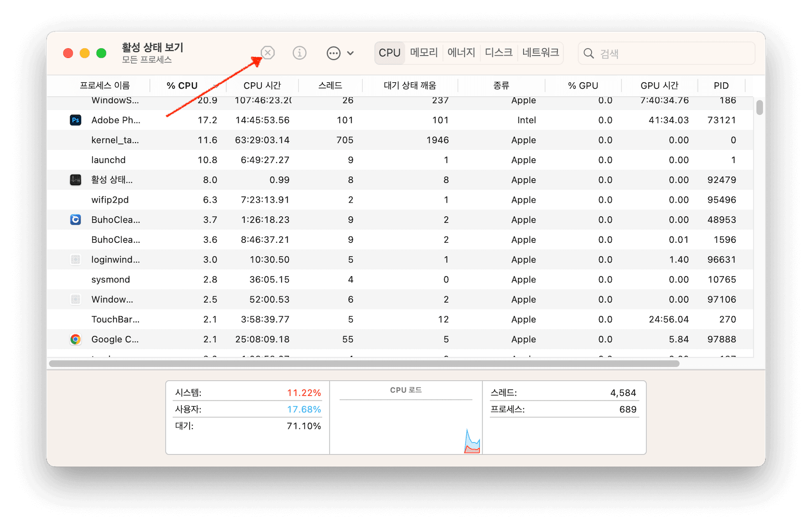Switch to the 디스크 tab
This screenshot has height=528, width=812.
coord(498,53)
